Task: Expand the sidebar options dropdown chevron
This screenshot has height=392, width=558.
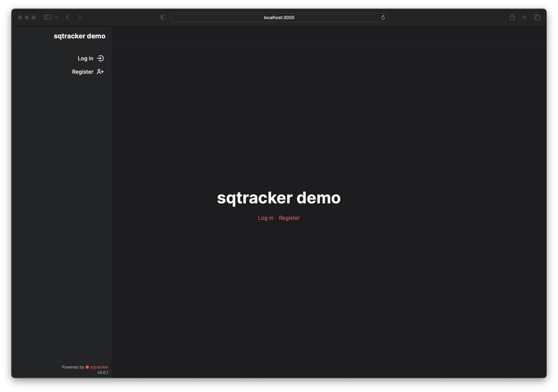Action: point(56,17)
